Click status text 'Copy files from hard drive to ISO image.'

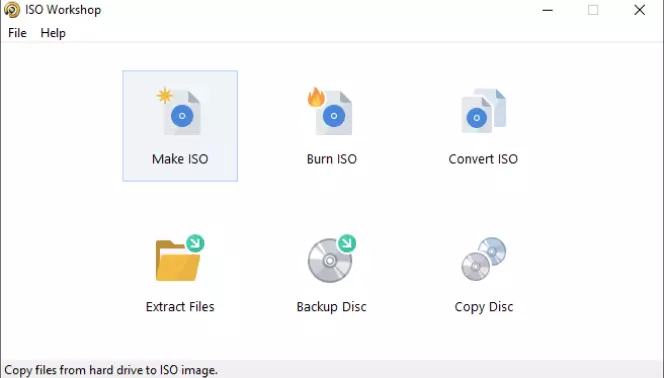click(x=111, y=370)
